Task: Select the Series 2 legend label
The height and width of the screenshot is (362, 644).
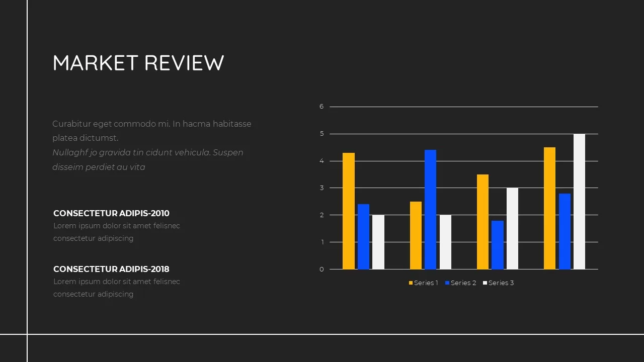Action: click(463, 283)
